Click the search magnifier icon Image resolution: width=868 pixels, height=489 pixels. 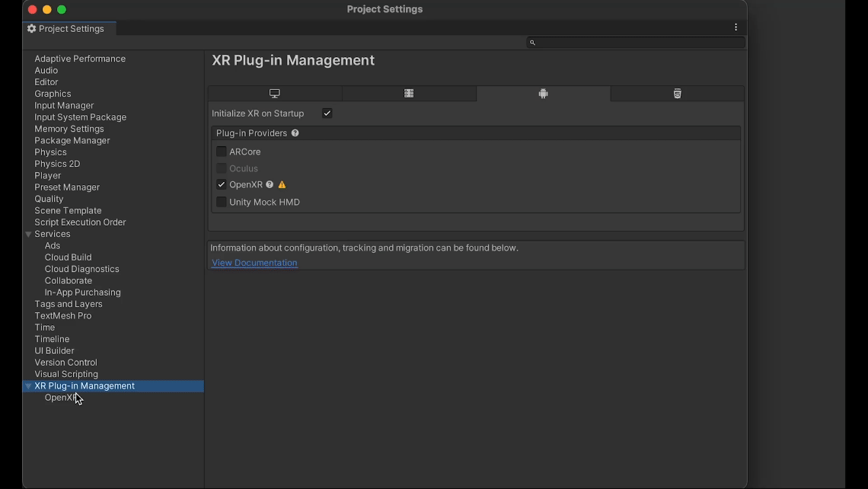coord(532,43)
